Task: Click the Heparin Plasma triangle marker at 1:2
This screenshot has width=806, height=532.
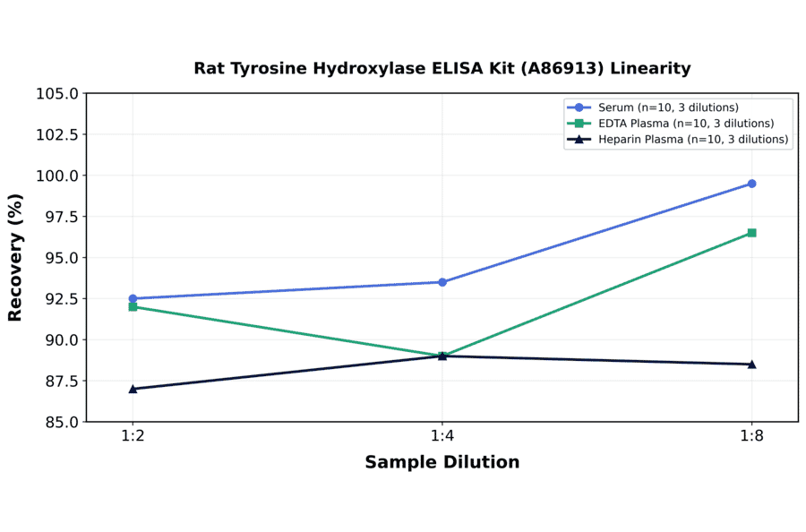Action: (x=133, y=389)
